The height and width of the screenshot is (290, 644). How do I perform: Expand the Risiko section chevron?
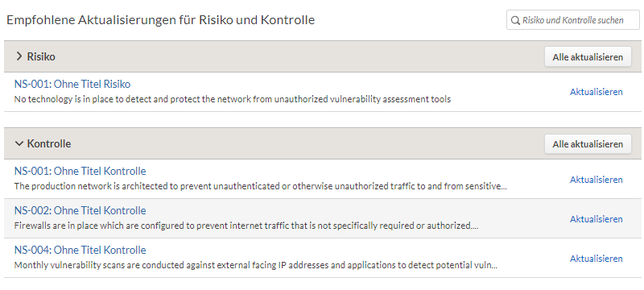tap(19, 56)
